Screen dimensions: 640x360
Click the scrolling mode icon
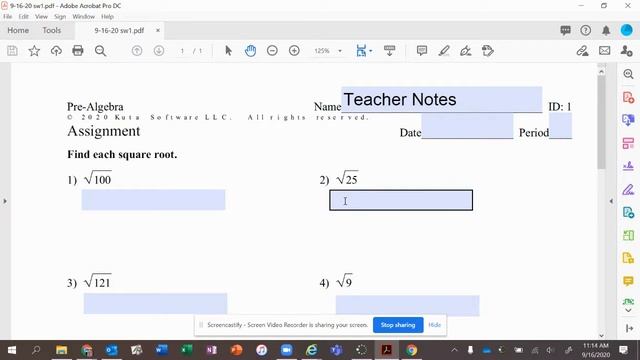click(x=389, y=51)
